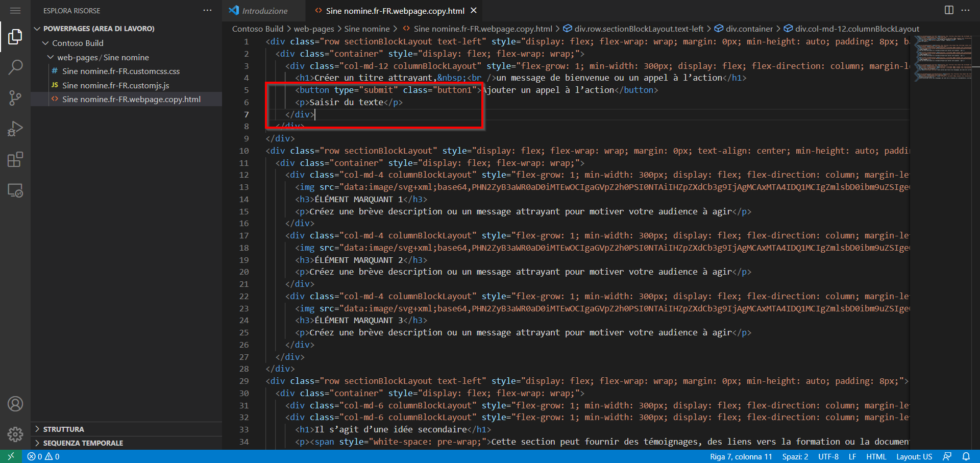The height and width of the screenshot is (463, 980).
Task: Open the Source Control view icon
Action: click(15, 98)
